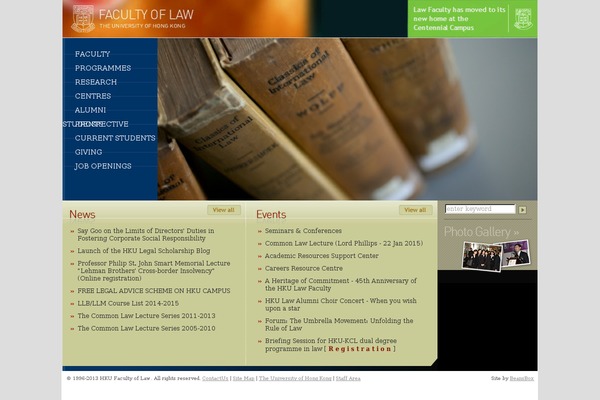Open the ALUMNI menu item
This screenshot has width=600, height=400.
[x=90, y=110]
